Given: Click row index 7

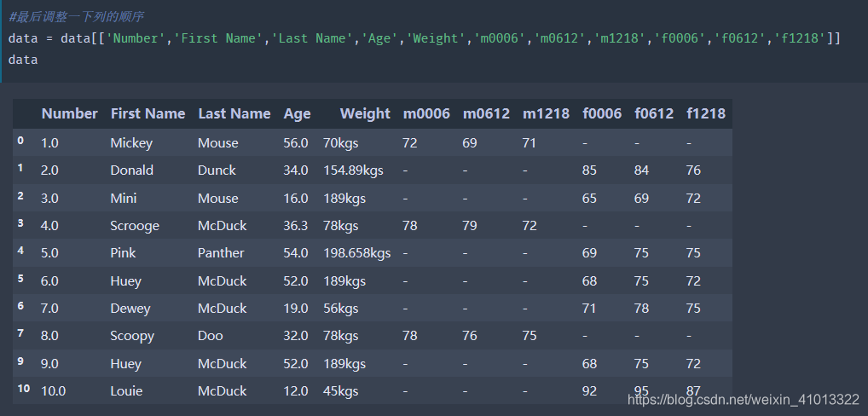Looking at the screenshot, I should pyautogui.click(x=20, y=333).
